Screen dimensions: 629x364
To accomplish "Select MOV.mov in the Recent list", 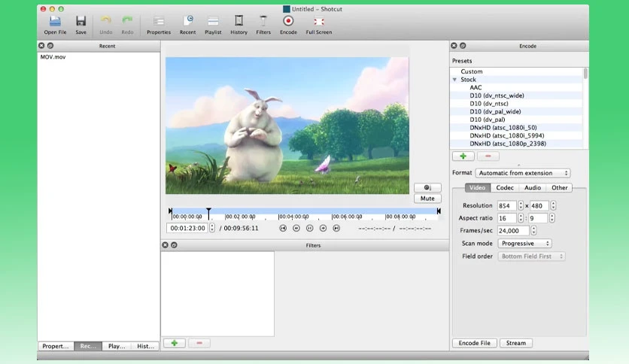I will click(x=53, y=57).
